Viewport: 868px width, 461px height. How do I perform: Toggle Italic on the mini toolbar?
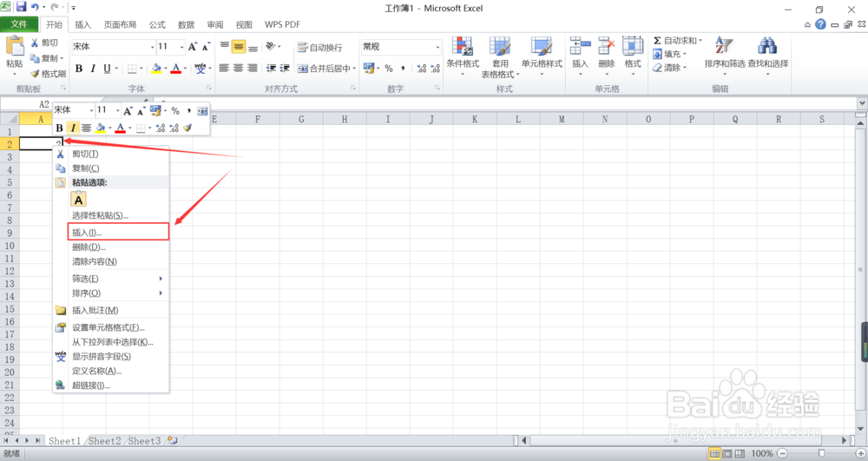tap(73, 128)
